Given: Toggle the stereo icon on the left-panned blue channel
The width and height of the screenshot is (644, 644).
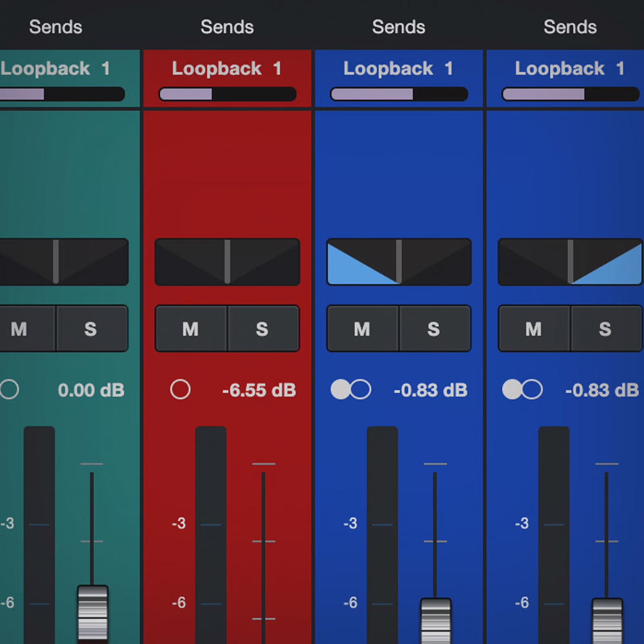Looking at the screenshot, I should 351,389.
